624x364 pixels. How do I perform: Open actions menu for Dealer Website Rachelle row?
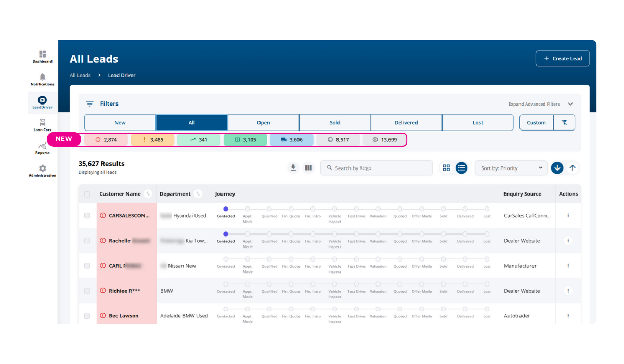(568, 241)
